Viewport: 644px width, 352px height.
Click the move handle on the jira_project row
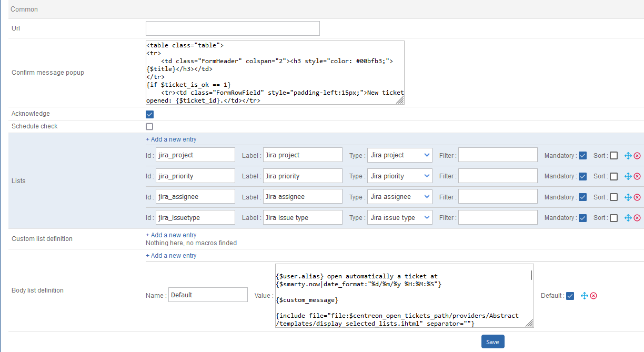[x=627, y=156]
